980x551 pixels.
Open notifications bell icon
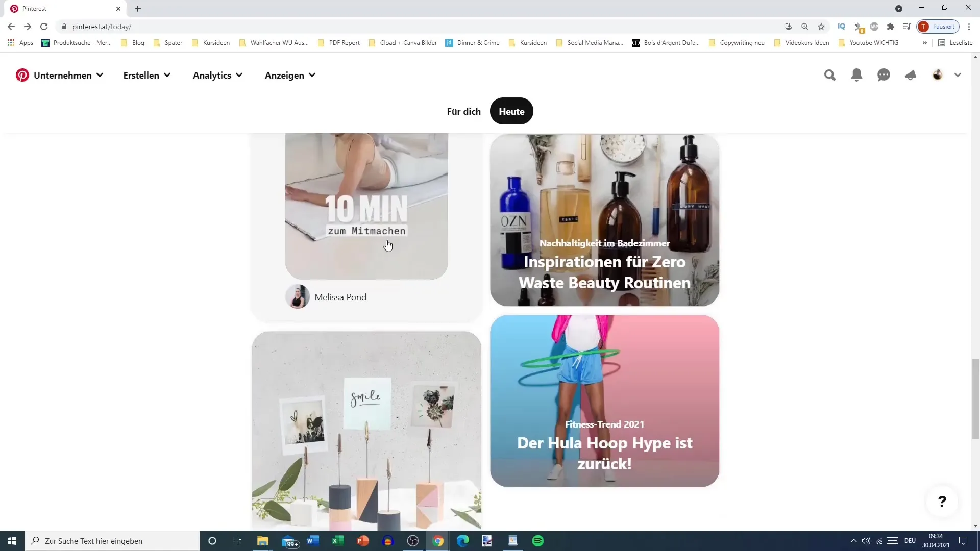tap(857, 76)
